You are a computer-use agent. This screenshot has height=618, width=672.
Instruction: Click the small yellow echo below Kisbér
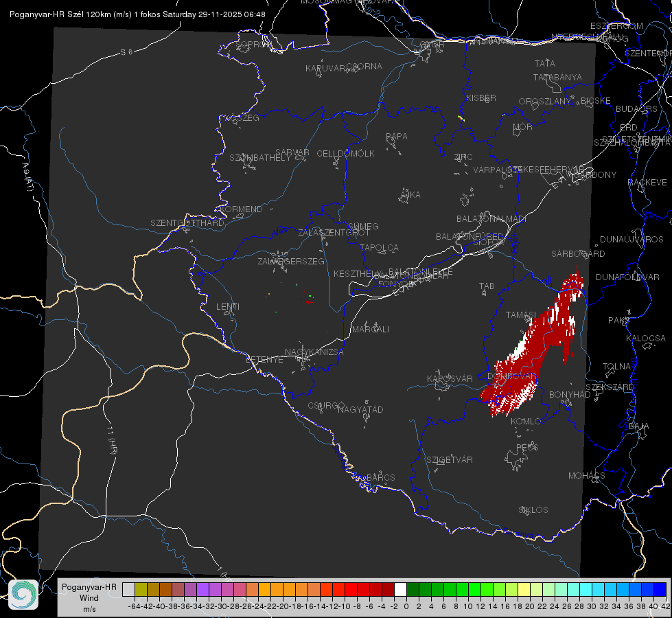coord(461,118)
